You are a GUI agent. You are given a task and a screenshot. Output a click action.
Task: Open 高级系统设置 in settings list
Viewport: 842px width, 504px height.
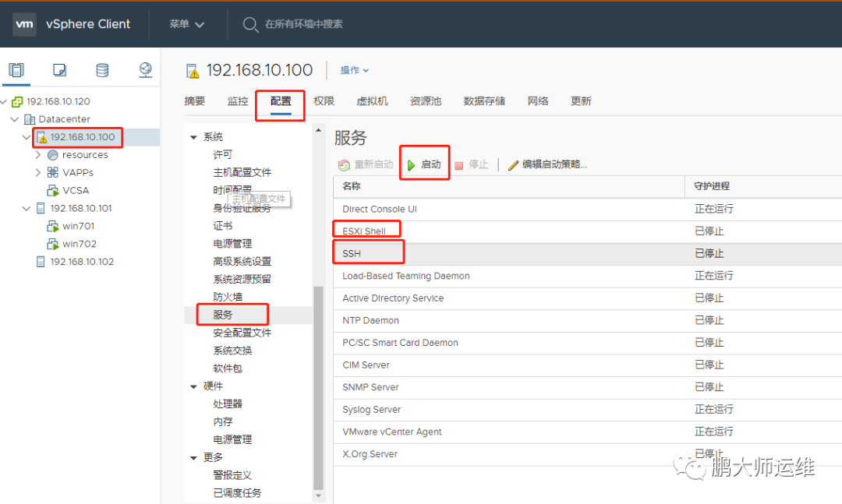click(x=242, y=262)
